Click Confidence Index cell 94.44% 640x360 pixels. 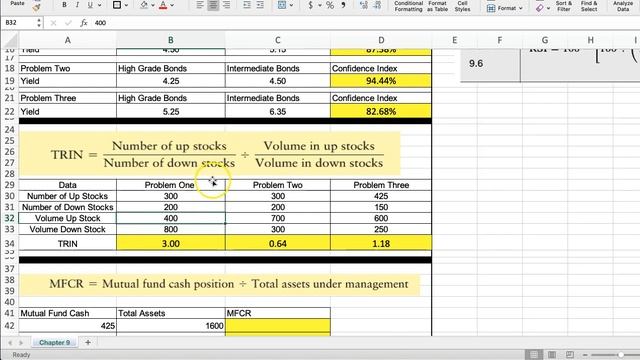(x=381, y=81)
